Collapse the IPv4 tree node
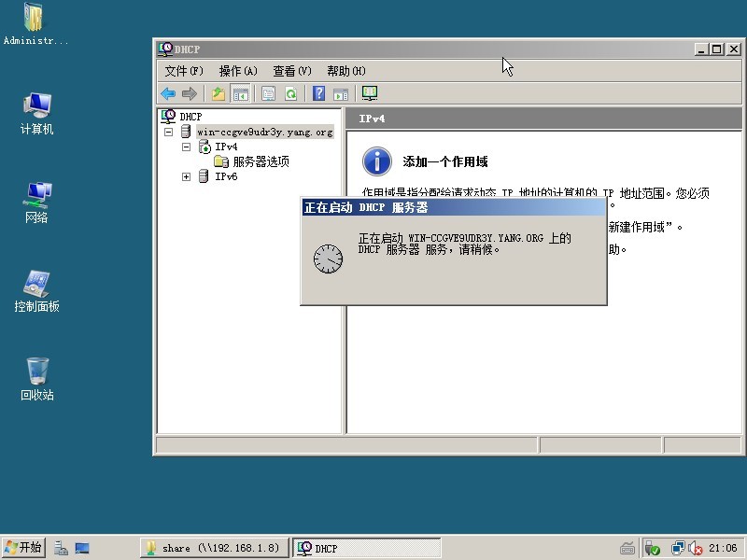 point(186,147)
